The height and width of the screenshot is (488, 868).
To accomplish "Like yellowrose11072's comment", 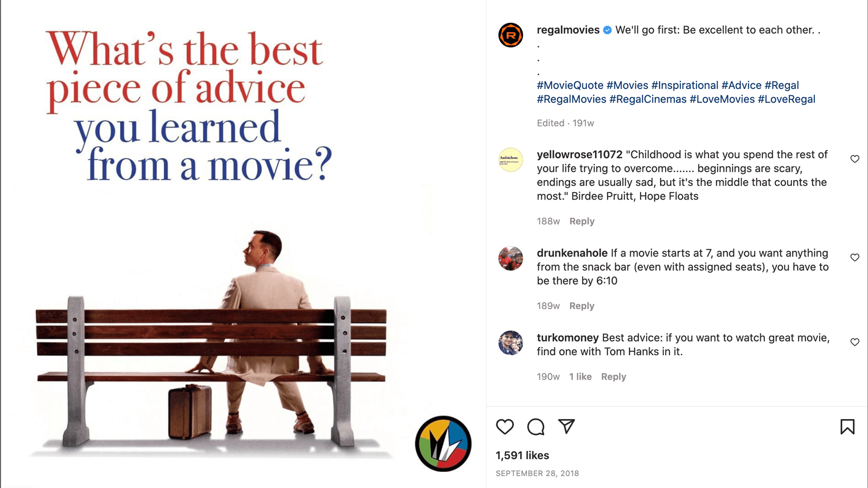I will (854, 159).
